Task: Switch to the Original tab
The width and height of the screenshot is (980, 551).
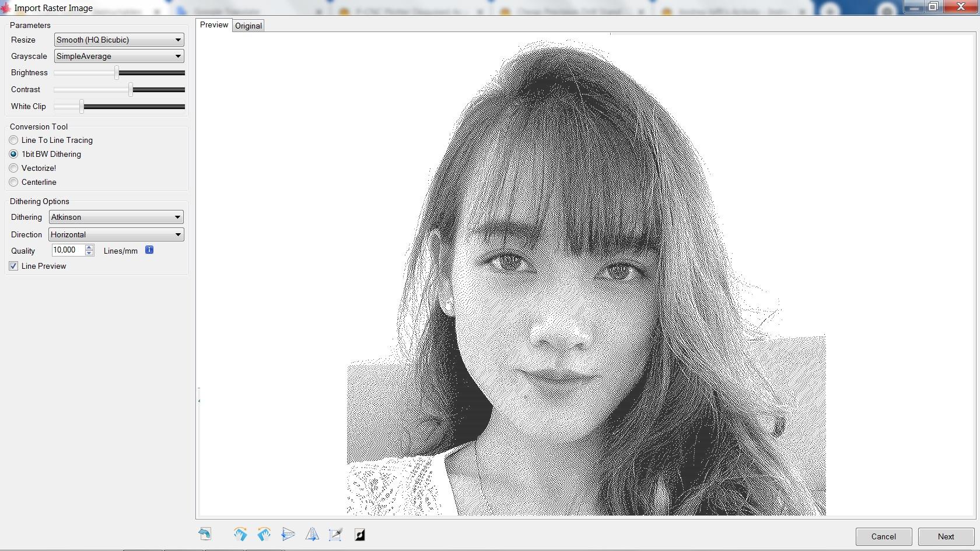Action: coord(249,26)
